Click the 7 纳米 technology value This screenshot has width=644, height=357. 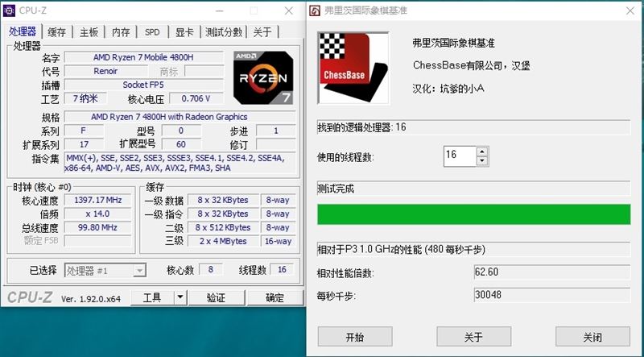(85, 98)
